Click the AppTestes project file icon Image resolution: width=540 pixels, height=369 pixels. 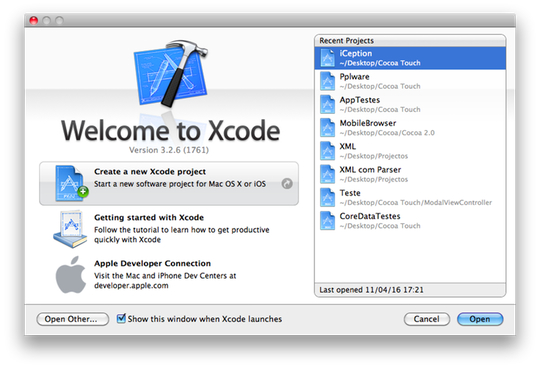(x=327, y=104)
